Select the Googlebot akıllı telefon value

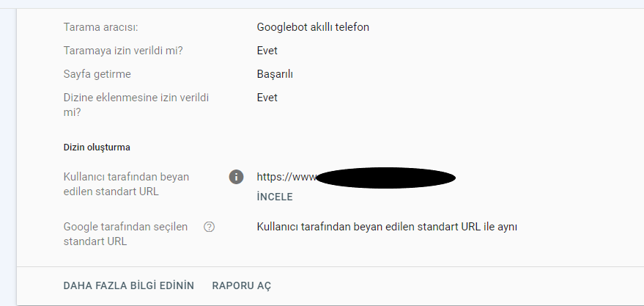(x=313, y=27)
